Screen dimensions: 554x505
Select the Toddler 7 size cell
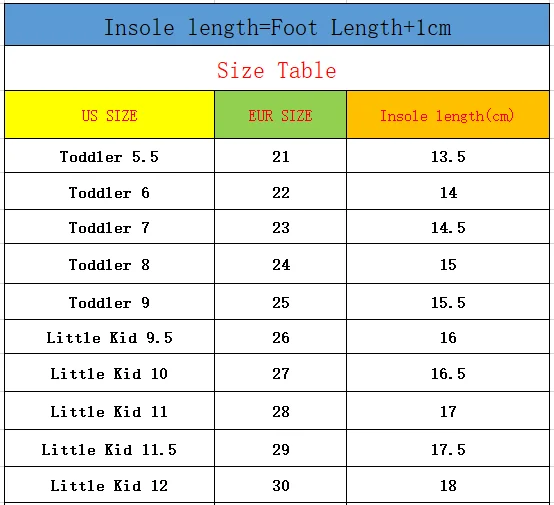coord(110,227)
